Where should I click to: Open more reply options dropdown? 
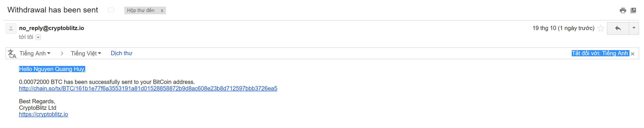pos(634,28)
